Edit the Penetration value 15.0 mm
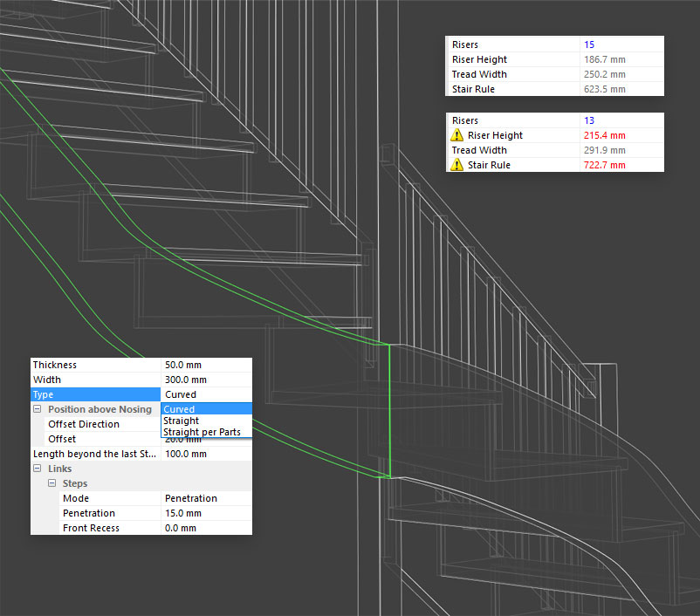Viewport: 700px width, 616px height. (x=206, y=513)
